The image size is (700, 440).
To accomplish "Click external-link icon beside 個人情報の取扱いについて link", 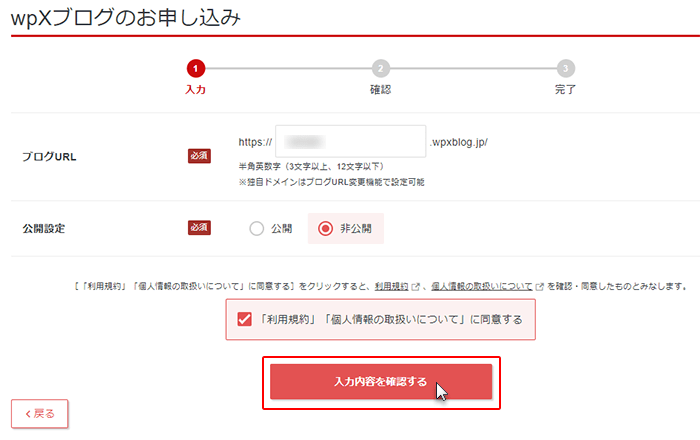I will click(x=539, y=286).
